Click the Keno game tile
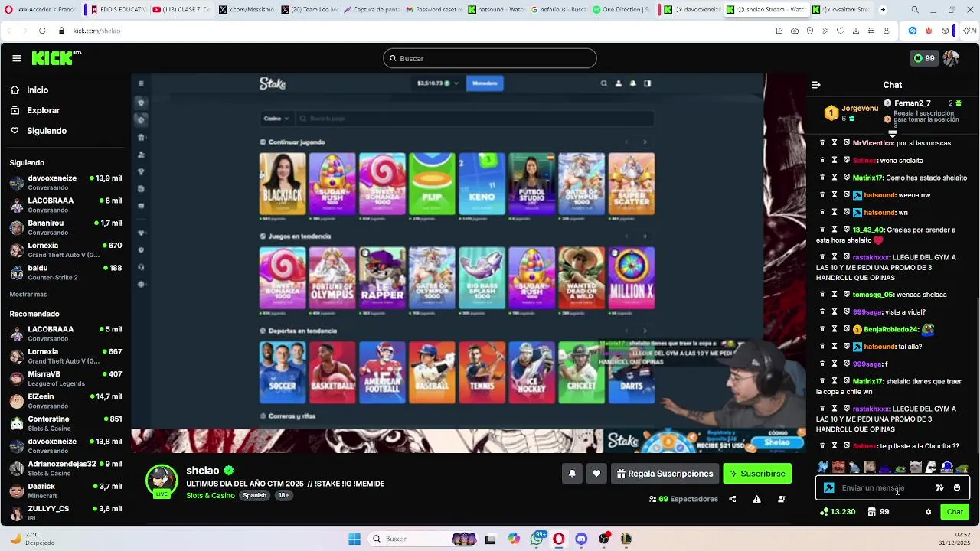This screenshot has width=980, height=551. point(482,184)
